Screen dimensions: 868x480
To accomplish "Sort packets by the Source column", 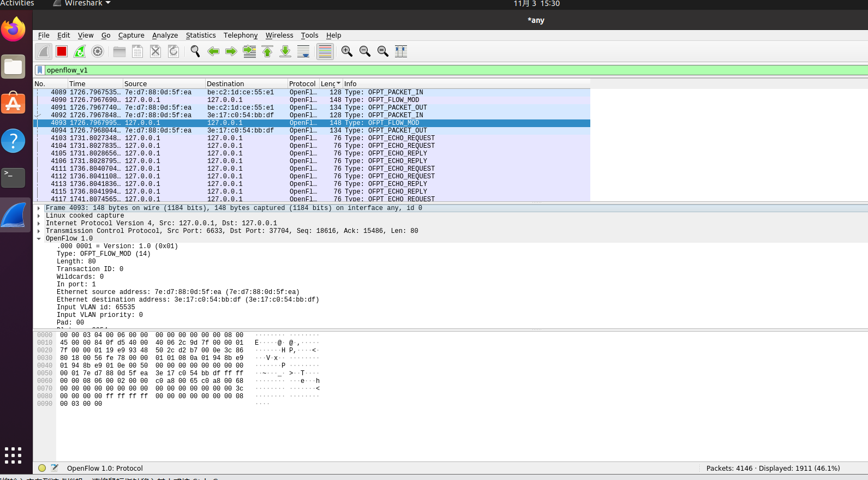I will tap(164, 84).
